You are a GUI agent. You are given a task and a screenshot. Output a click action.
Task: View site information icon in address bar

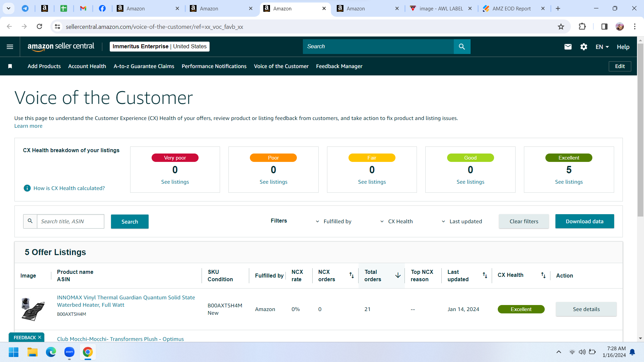coord(58,27)
